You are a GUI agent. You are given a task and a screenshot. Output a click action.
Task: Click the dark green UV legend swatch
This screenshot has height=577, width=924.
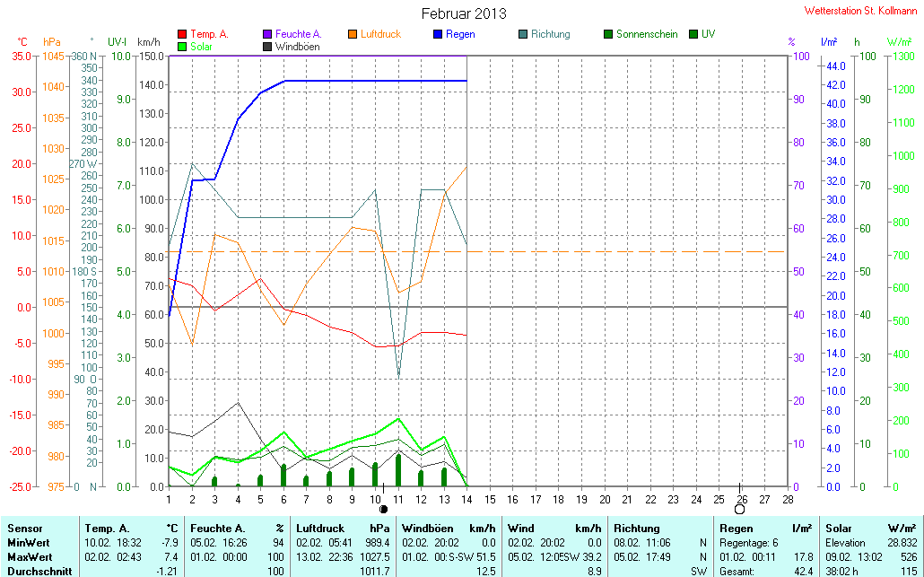coord(693,34)
